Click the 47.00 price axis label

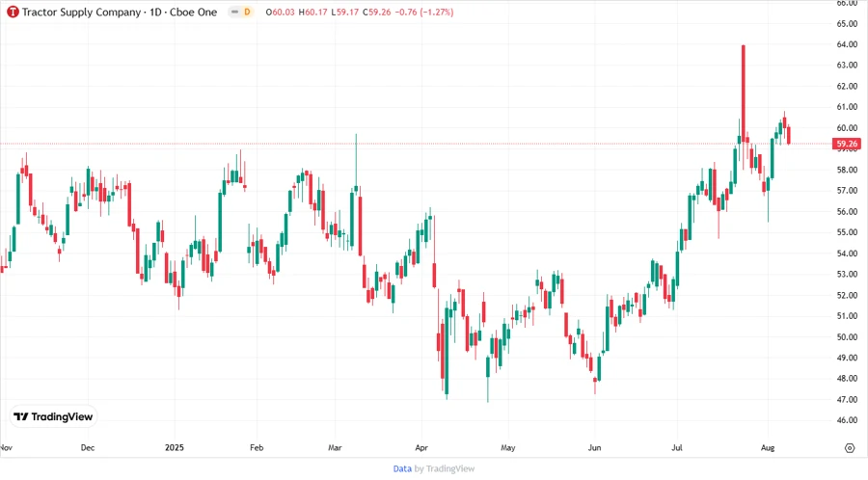[x=847, y=400]
